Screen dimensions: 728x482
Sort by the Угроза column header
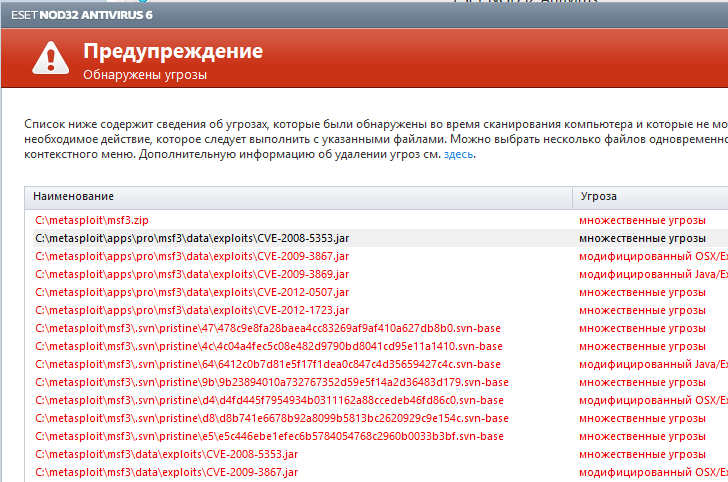pyautogui.click(x=650, y=197)
